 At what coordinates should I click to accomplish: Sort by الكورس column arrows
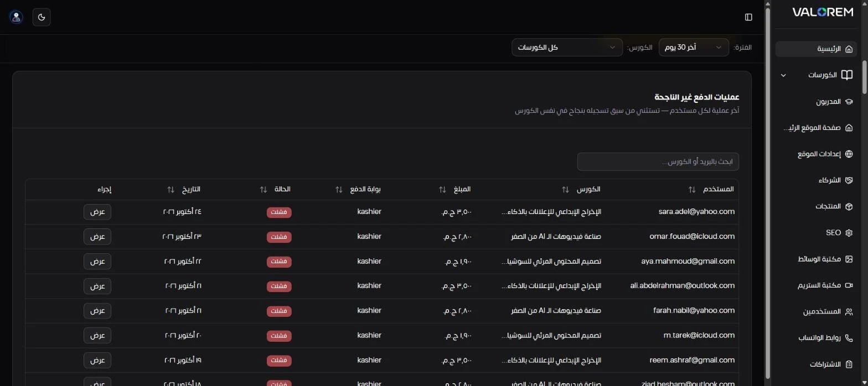pos(565,190)
